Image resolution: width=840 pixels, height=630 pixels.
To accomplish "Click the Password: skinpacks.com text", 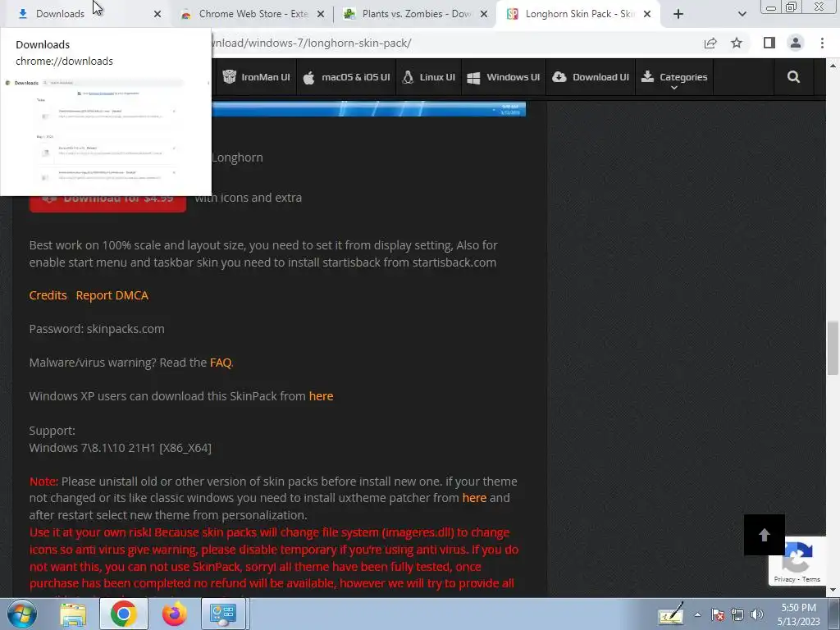I will [97, 329].
